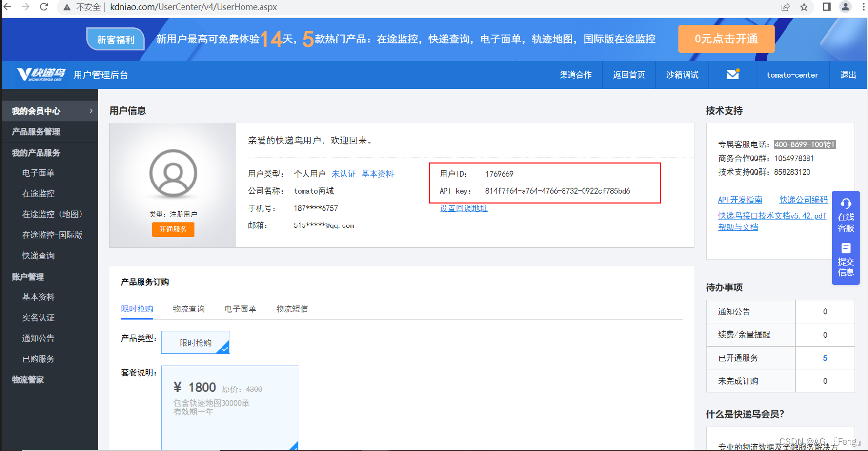Select the 电子面单 tab
This screenshot has height=451, width=868.
(x=240, y=309)
